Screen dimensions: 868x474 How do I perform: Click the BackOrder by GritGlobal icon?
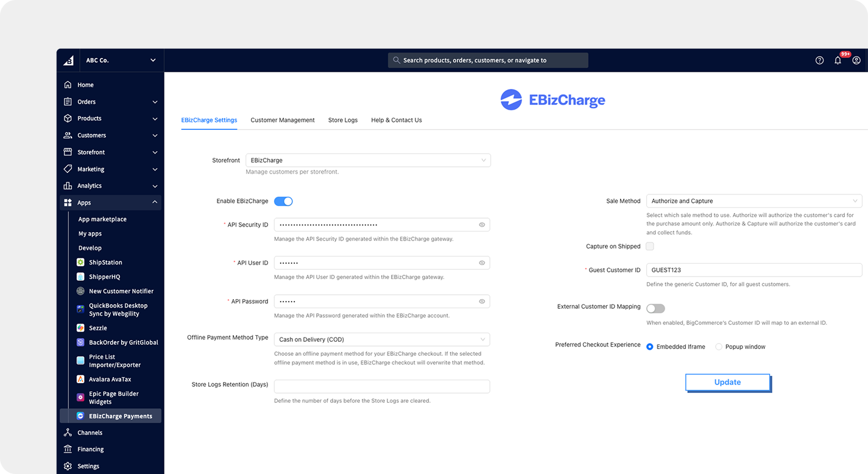pos(80,342)
